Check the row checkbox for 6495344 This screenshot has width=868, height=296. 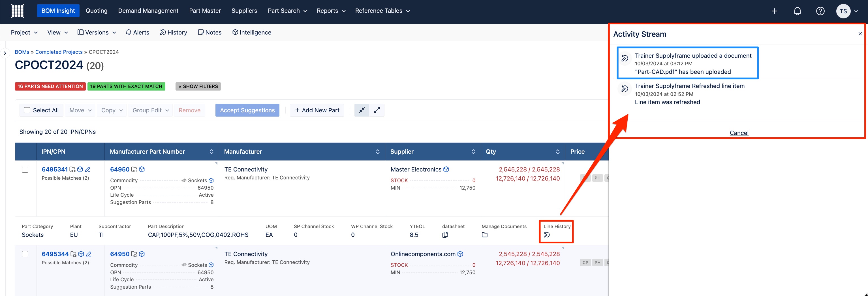click(x=25, y=254)
